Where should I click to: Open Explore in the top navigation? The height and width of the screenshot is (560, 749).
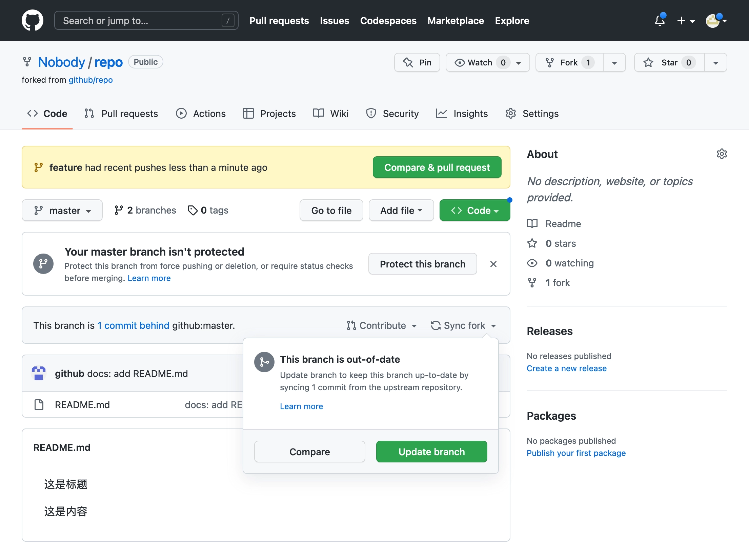[512, 21]
